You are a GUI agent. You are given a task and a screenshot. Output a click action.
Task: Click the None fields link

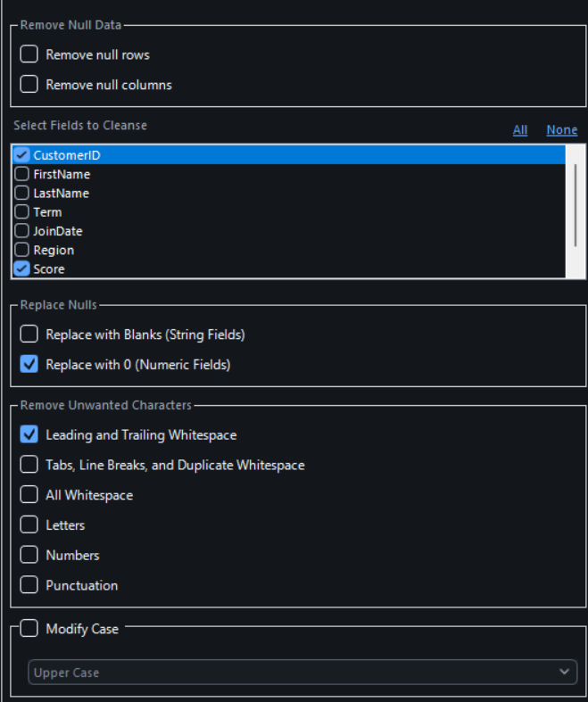561,130
